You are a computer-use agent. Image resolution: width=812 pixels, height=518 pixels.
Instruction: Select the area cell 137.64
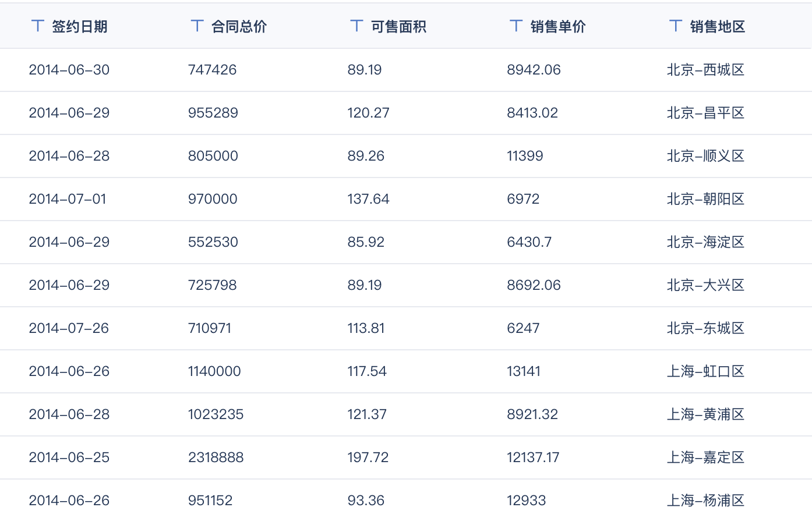(x=368, y=199)
